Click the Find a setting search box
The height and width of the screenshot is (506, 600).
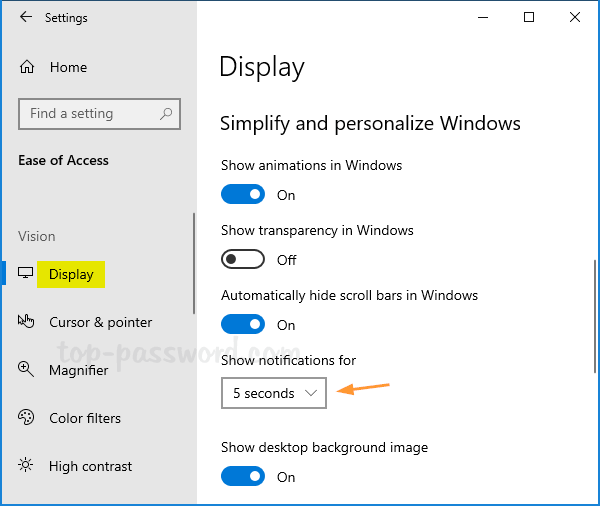[x=90, y=114]
